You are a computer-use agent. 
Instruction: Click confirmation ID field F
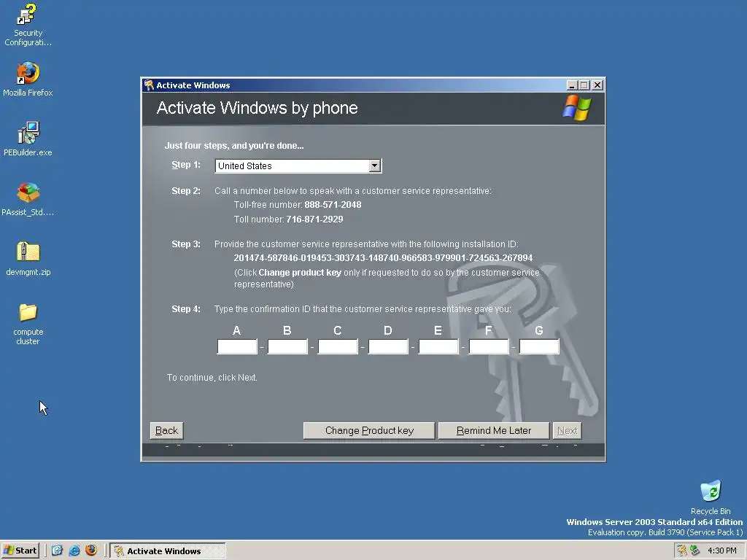(x=489, y=346)
